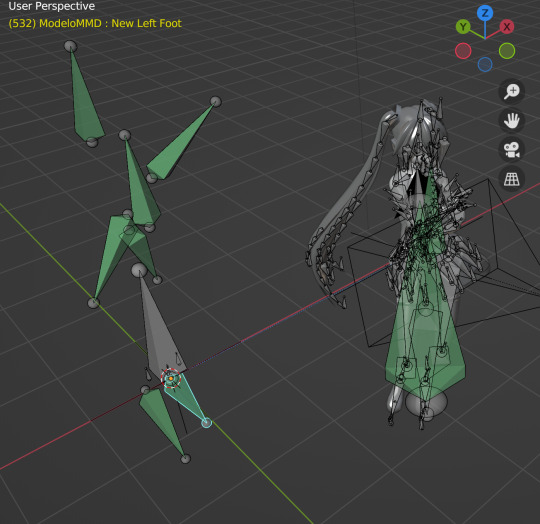Click the zoom view magnifier icon
The image size is (540, 524).
pyautogui.click(x=512, y=91)
